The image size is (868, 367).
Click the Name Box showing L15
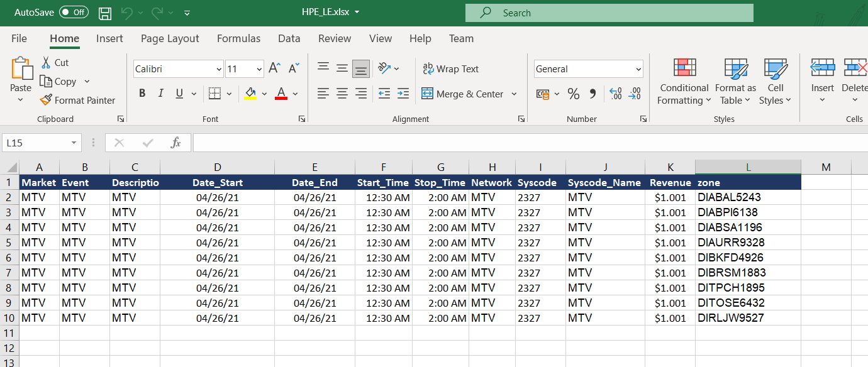[42, 143]
